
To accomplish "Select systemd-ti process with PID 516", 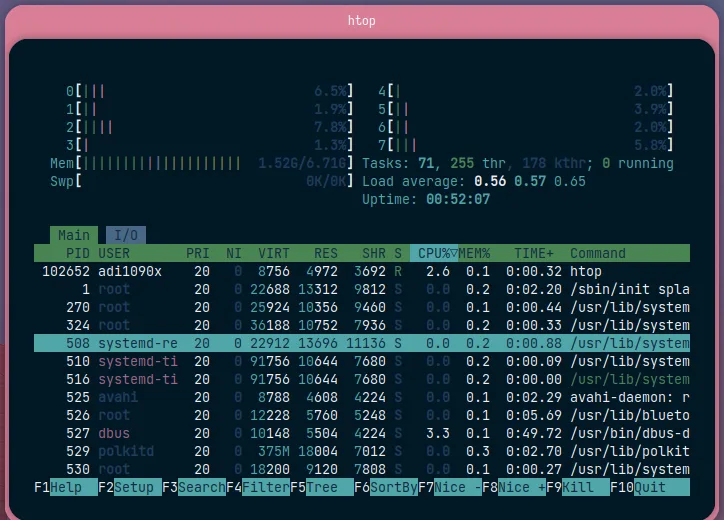I will pyautogui.click(x=362, y=379).
